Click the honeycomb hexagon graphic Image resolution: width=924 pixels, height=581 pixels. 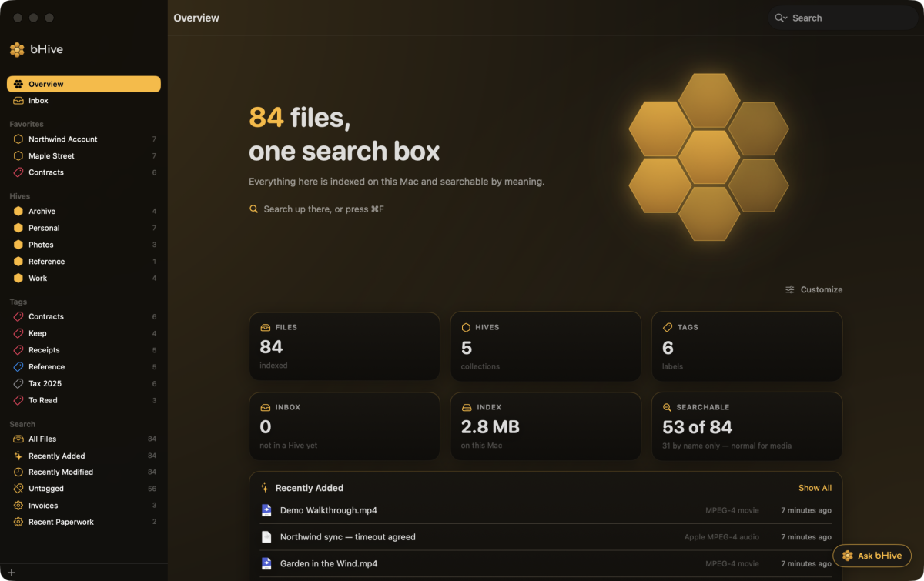pos(708,157)
